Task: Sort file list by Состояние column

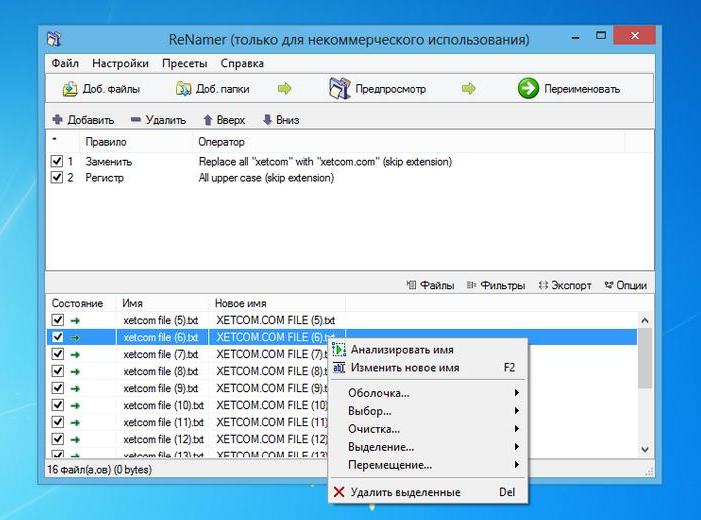Action: (x=81, y=303)
